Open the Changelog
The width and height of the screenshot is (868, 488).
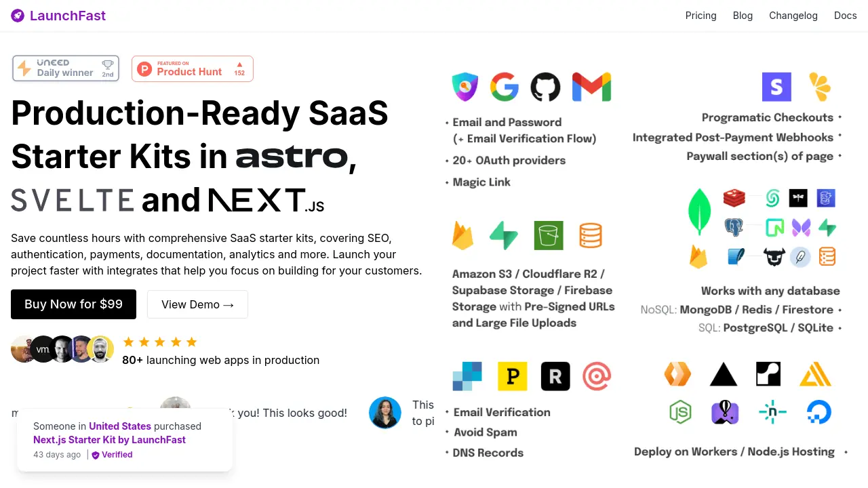[793, 16]
